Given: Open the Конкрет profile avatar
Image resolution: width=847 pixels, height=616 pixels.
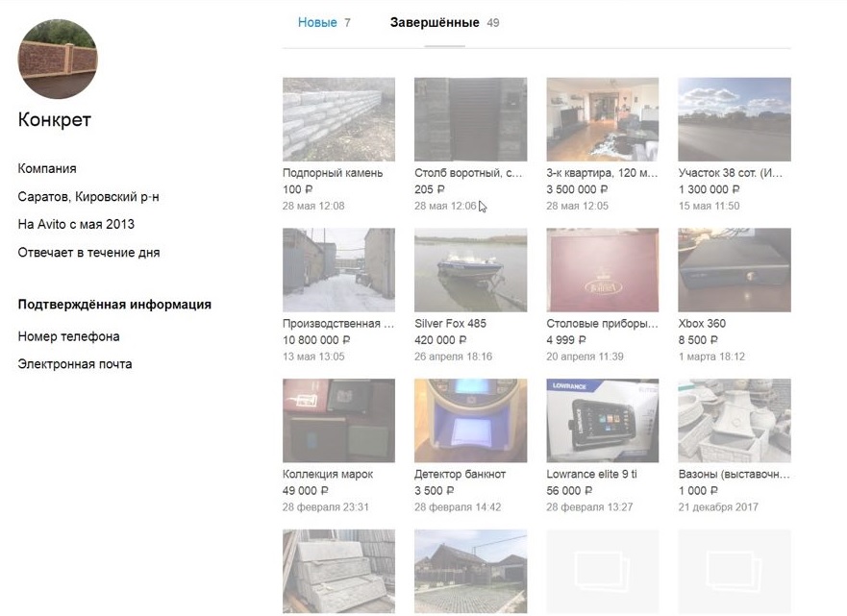Looking at the screenshot, I should (x=58, y=59).
